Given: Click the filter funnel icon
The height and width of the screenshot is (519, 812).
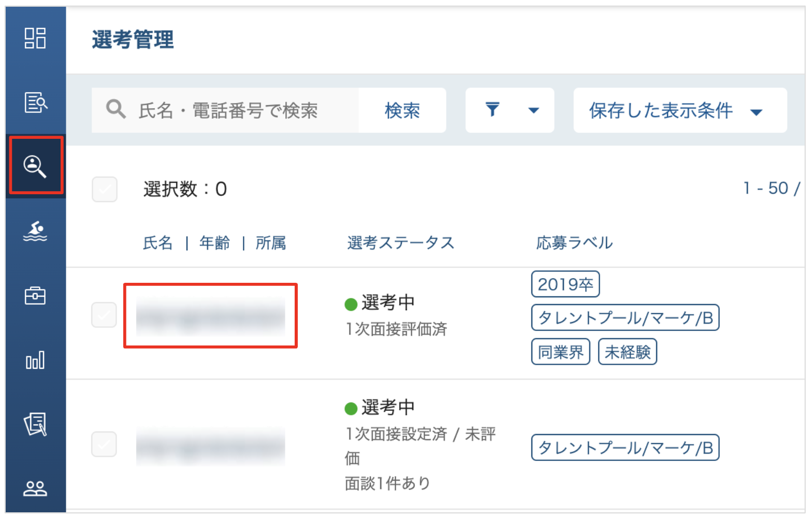Looking at the screenshot, I should [492, 110].
